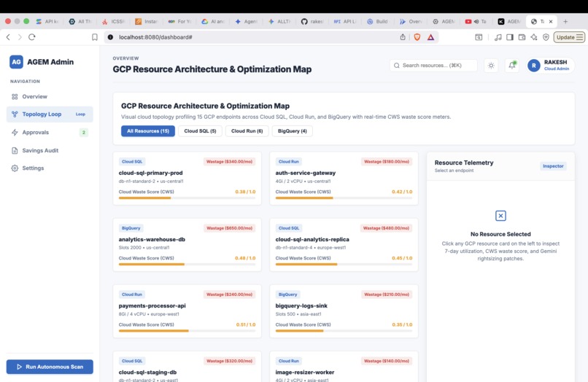The image size is (588, 382).
Task: Click CWS meter bar of analytics-warehouse-db
Action: coord(187,265)
